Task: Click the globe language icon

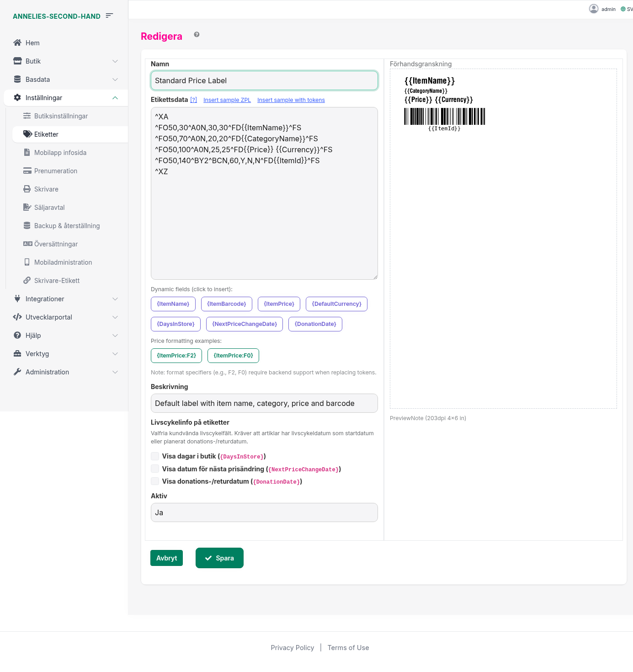Action: point(623,9)
